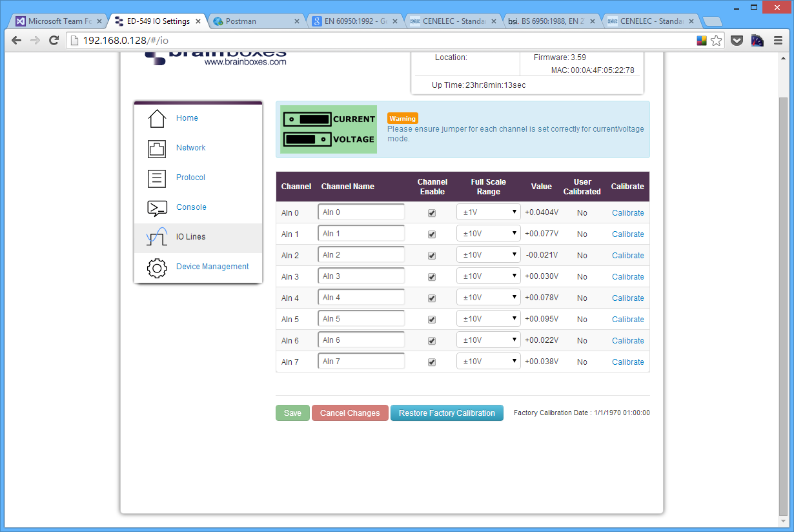Toggle Channel Enable checkbox for AIn 7

[x=432, y=362]
